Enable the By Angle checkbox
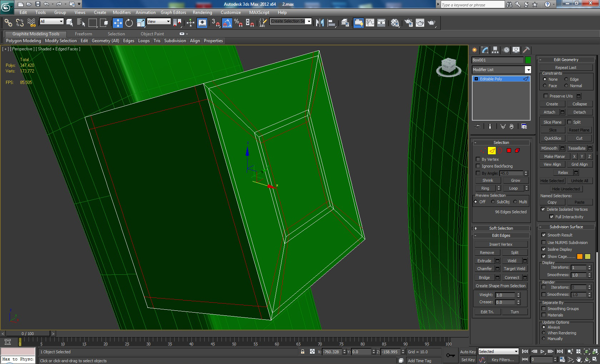 tap(478, 173)
